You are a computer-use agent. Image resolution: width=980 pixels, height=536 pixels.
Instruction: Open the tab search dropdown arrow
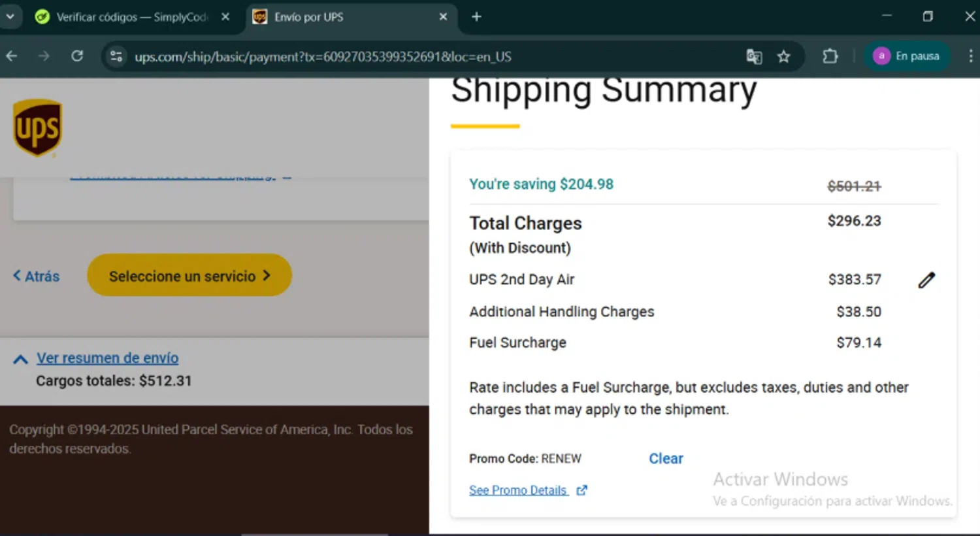pyautogui.click(x=10, y=16)
